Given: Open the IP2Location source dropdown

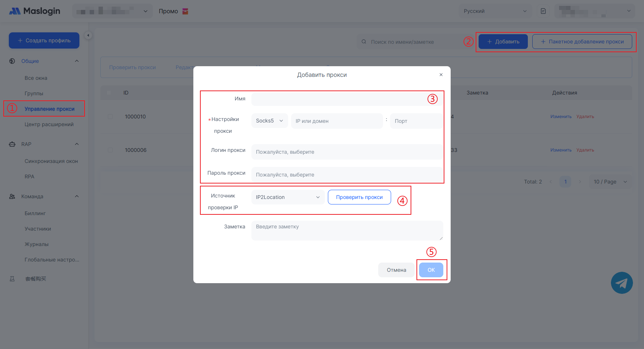Looking at the screenshot, I should click(x=288, y=197).
